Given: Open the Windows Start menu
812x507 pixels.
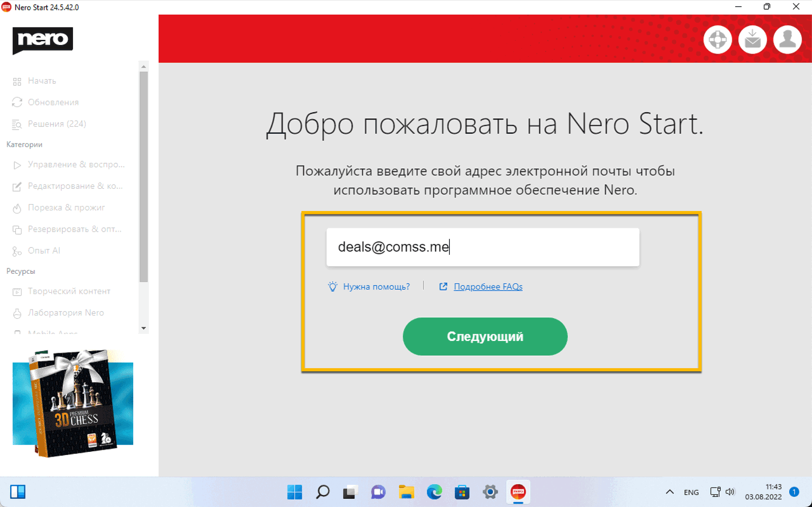Looking at the screenshot, I should (x=294, y=492).
